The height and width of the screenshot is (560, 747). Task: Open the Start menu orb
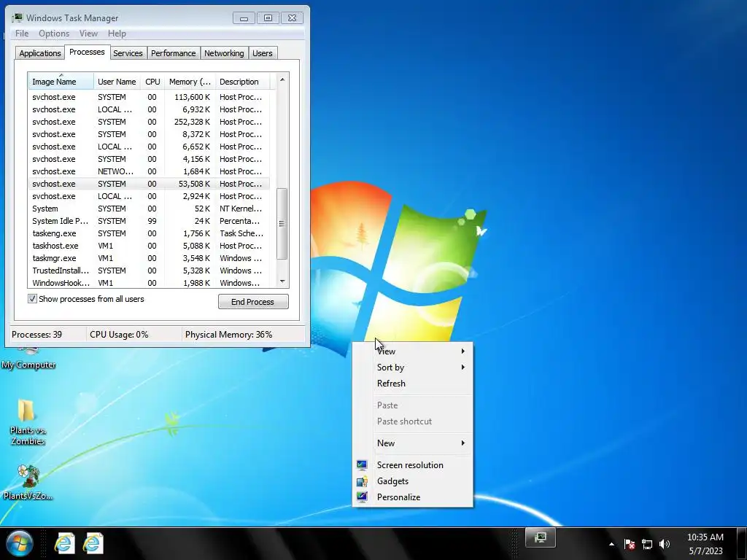tap(20, 543)
